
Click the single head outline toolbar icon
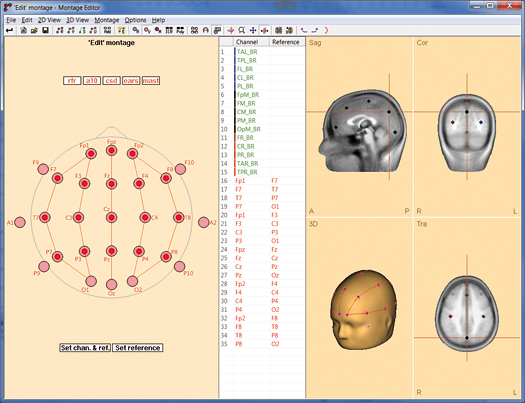[206, 30]
